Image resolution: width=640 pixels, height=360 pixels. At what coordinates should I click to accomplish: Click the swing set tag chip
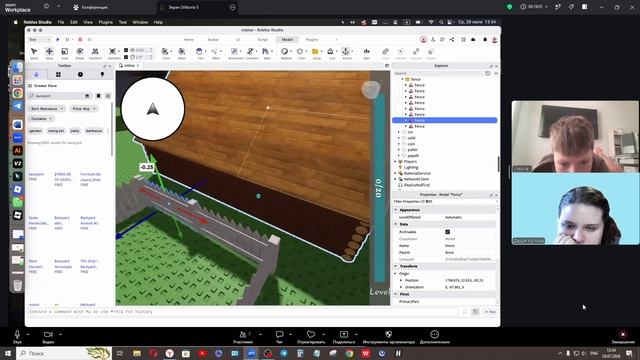point(56,131)
